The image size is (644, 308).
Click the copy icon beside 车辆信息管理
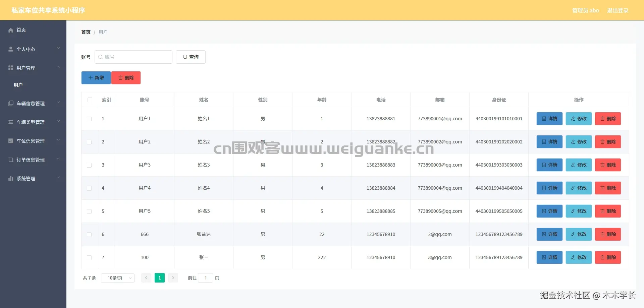(11, 103)
